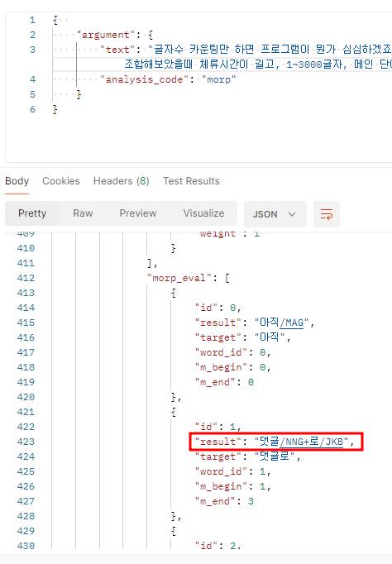Click line number 2 in request editor
Image resolution: width=392 pixels, height=564 pixels.
click(x=33, y=35)
